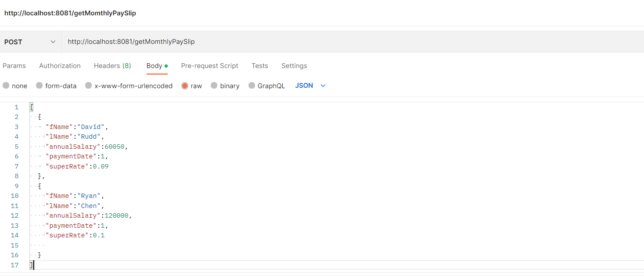
Task: Select the "raw" body format radio button
Action: click(185, 86)
